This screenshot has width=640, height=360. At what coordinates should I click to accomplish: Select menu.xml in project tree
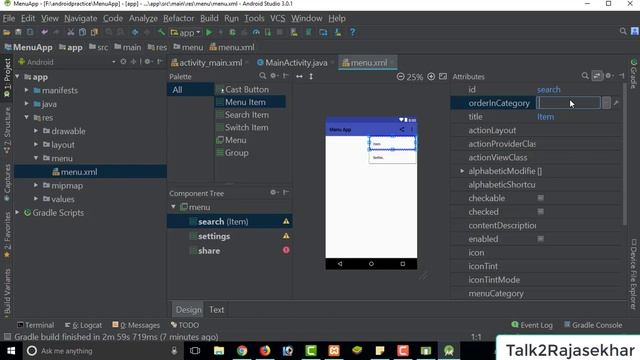click(79, 172)
